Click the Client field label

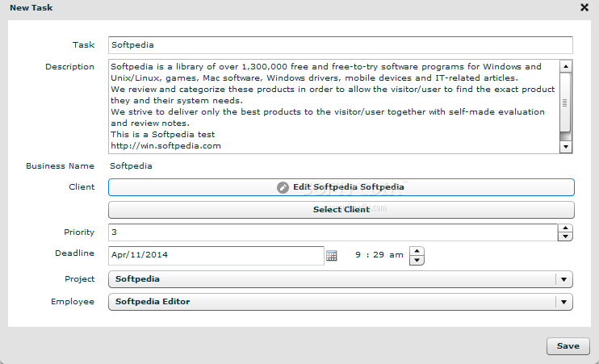click(82, 187)
